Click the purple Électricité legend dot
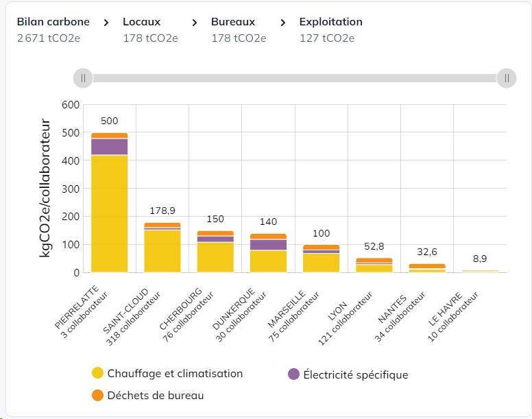This screenshot has height=419, width=532. click(293, 374)
